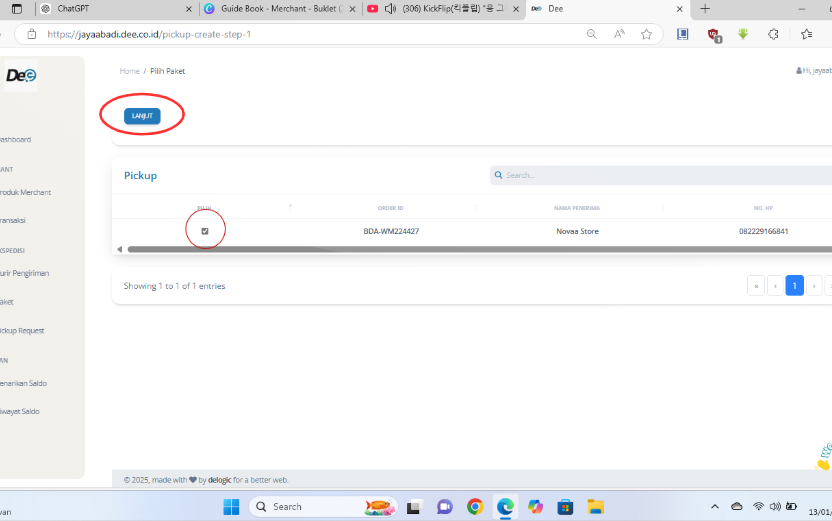Open Pickup Request sidebar item

(22, 331)
